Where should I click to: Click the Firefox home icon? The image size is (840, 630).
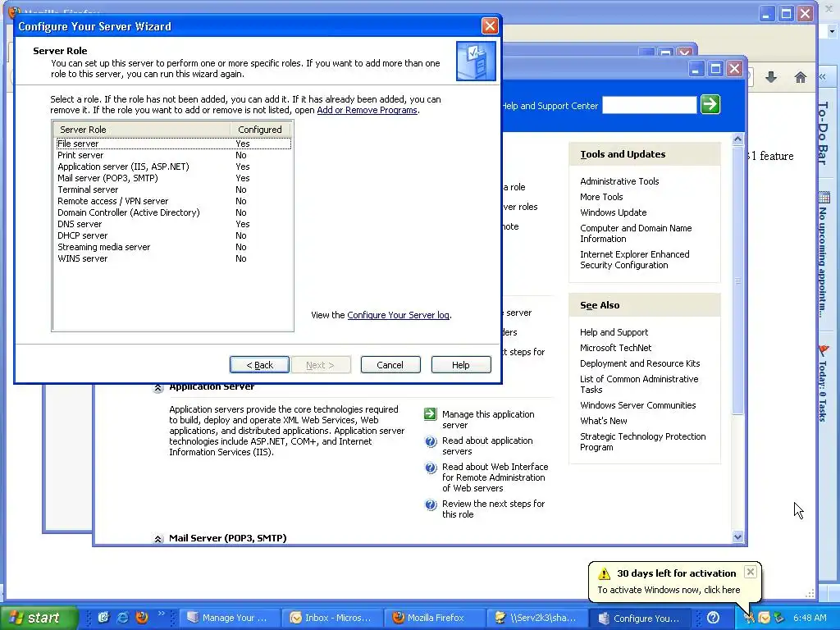point(801,78)
